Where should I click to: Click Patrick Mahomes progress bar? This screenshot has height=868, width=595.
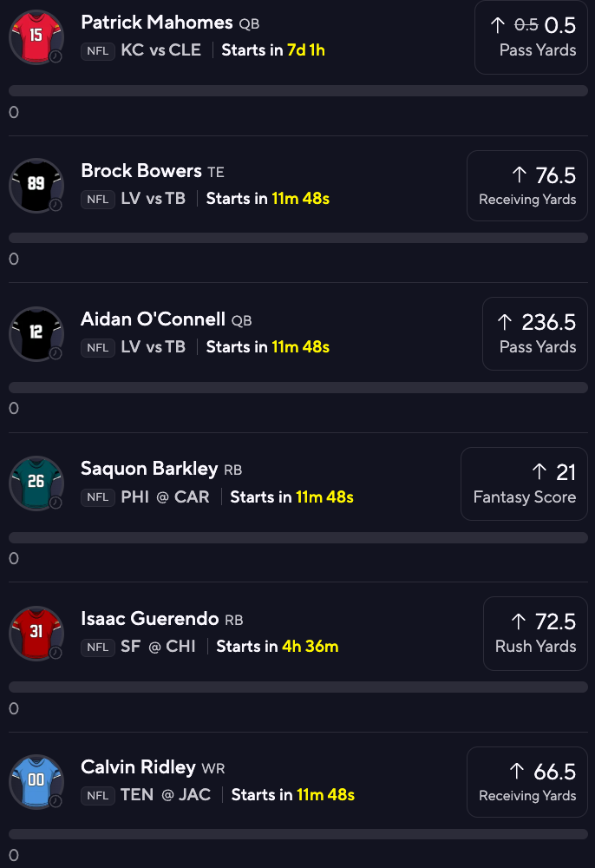(298, 91)
